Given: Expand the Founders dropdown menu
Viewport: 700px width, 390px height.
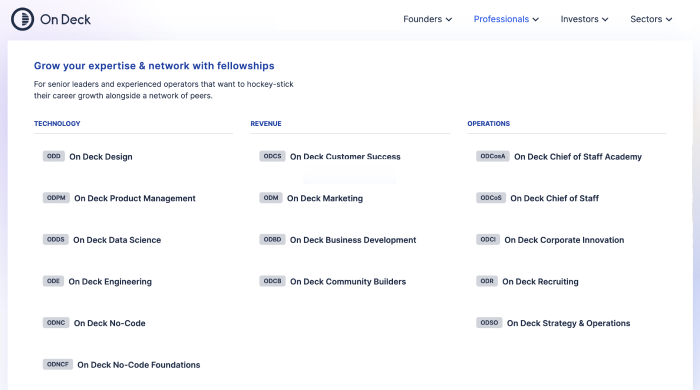Looking at the screenshot, I should (428, 19).
